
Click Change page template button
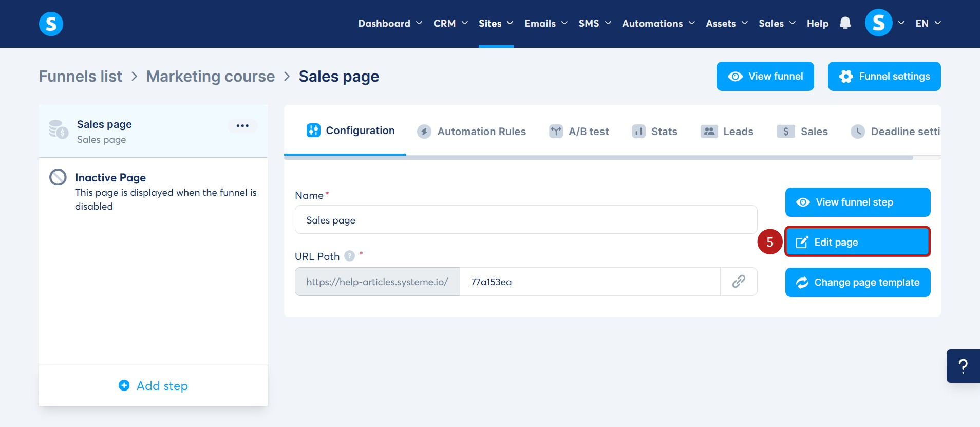pos(858,282)
